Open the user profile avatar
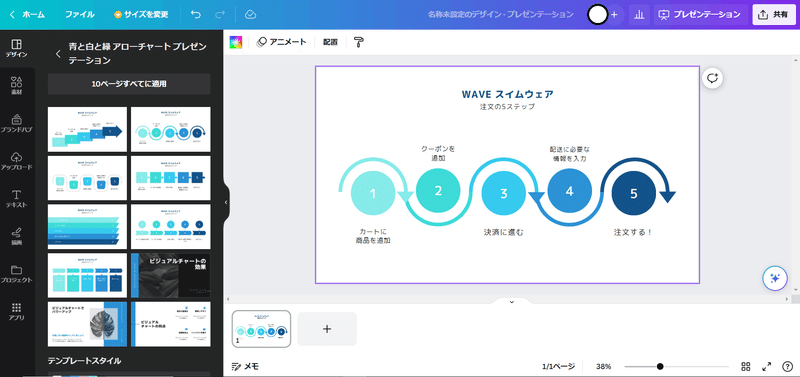Viewport: 800px width, 377px height. tap(597, 15)
